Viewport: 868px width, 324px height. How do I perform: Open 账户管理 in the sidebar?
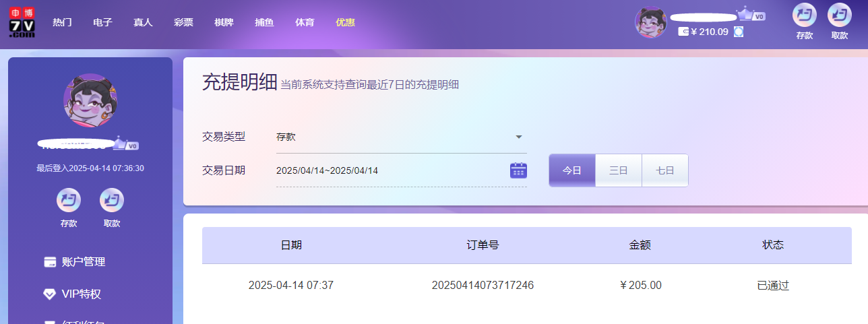click(83, 262)
